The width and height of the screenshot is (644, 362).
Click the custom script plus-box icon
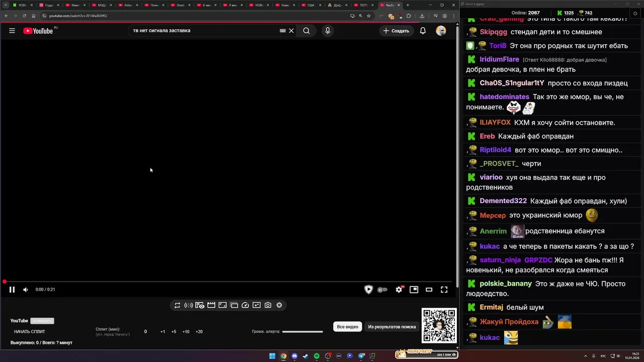257,305
